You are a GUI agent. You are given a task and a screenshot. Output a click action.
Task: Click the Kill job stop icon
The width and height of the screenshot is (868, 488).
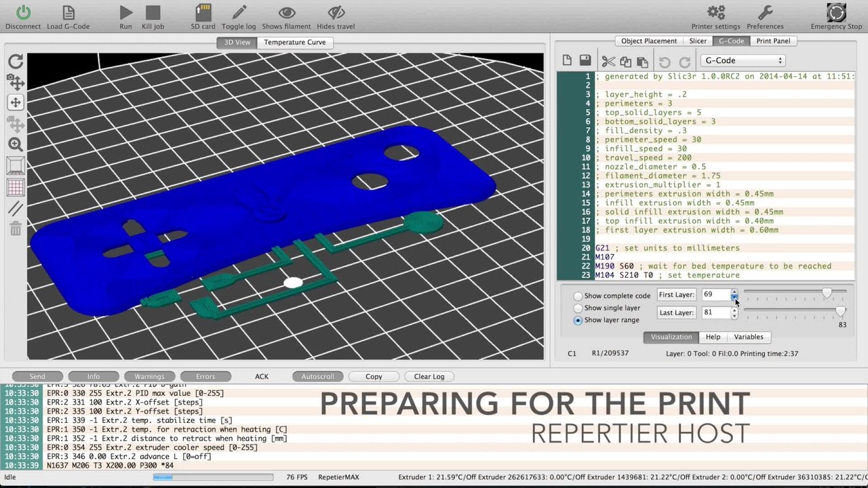[x=153, y=12]
